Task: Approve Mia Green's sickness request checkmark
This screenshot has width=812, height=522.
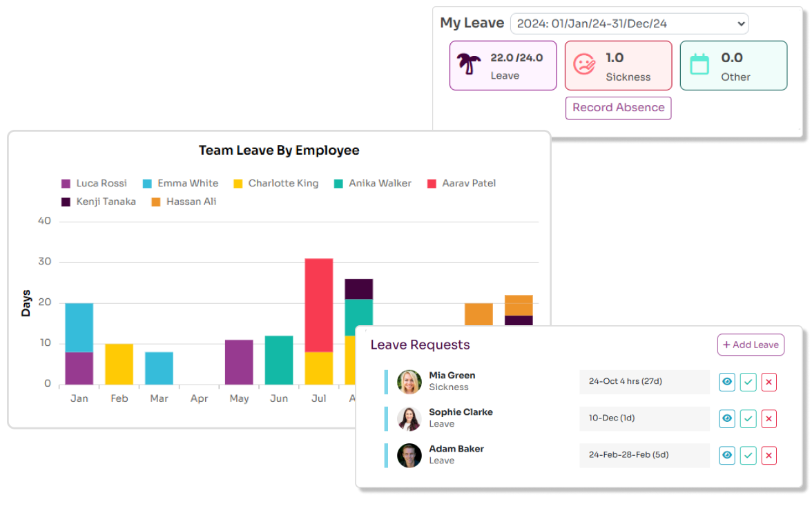Action: [x=748, y=383]
